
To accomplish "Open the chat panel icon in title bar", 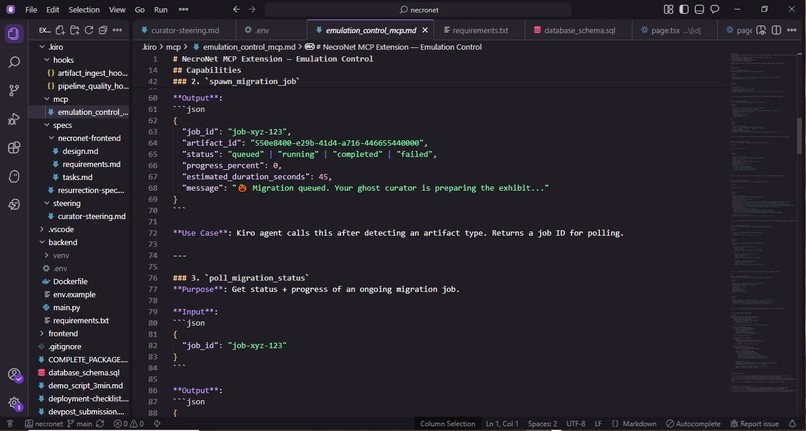I will tap(715, 9).
